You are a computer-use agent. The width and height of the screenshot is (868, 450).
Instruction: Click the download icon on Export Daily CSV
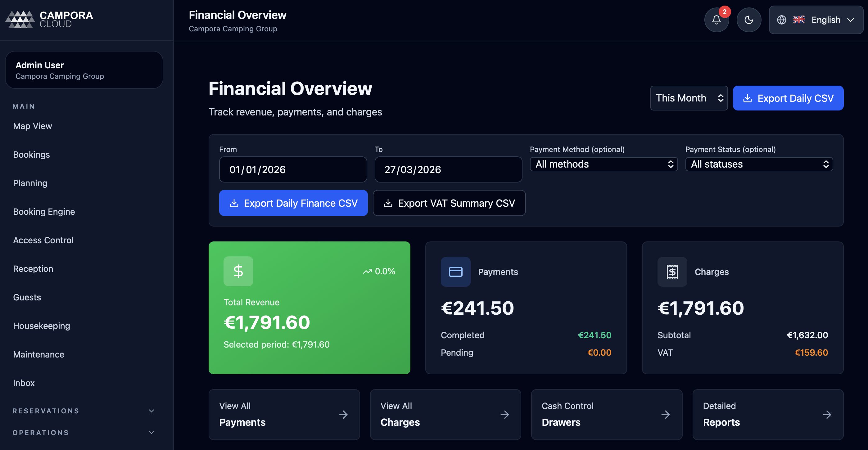(748, 98)
